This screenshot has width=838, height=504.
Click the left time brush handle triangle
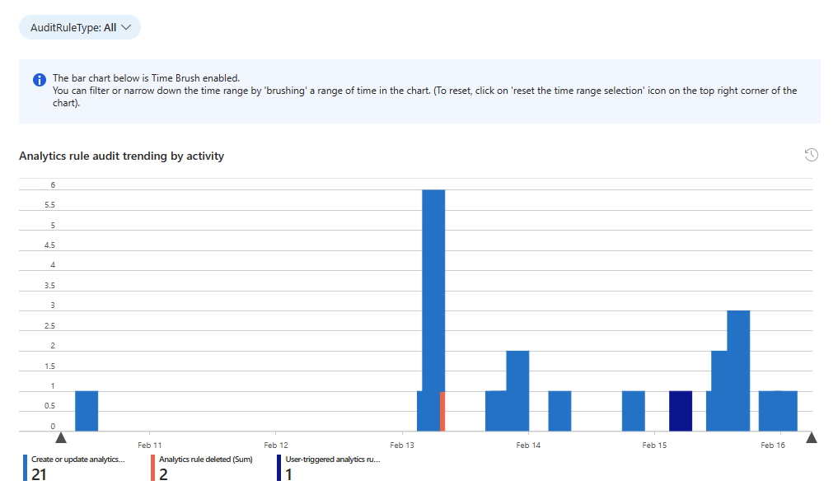[62, 438]
